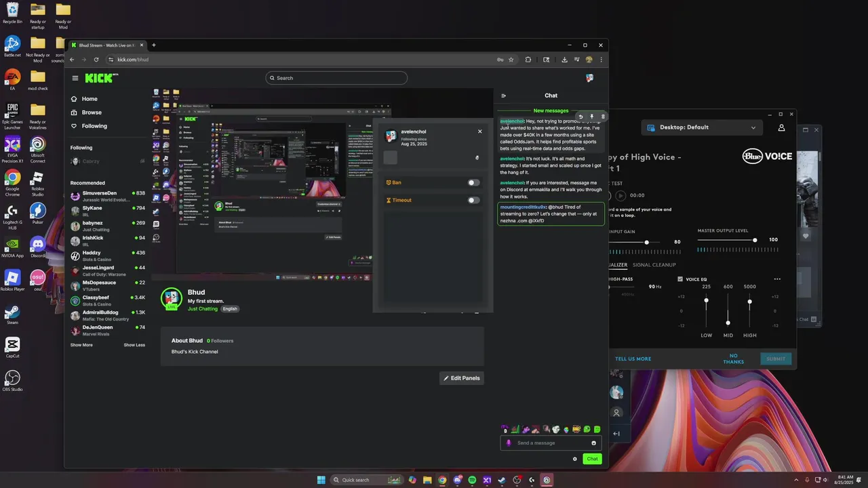
Task: Click the English language tag
Action: pos(230,309)
